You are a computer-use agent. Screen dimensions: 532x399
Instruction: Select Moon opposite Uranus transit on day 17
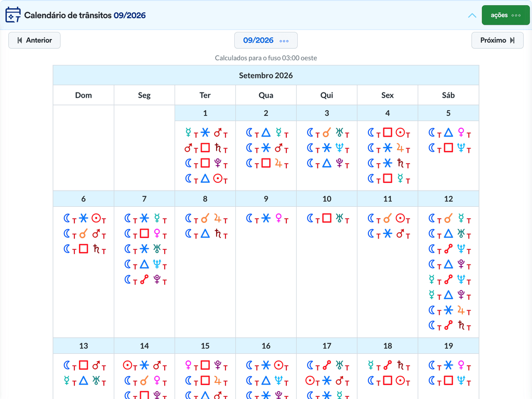(x=327, y=365)
